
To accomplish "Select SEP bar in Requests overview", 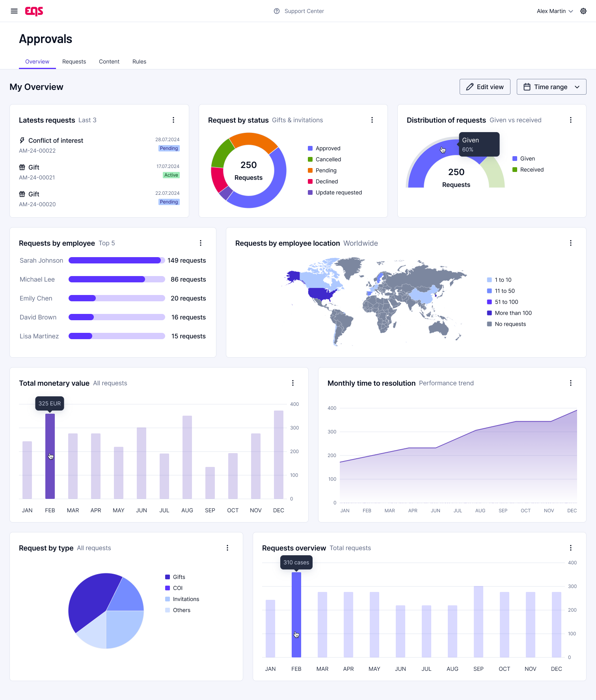I will point(479,622).
